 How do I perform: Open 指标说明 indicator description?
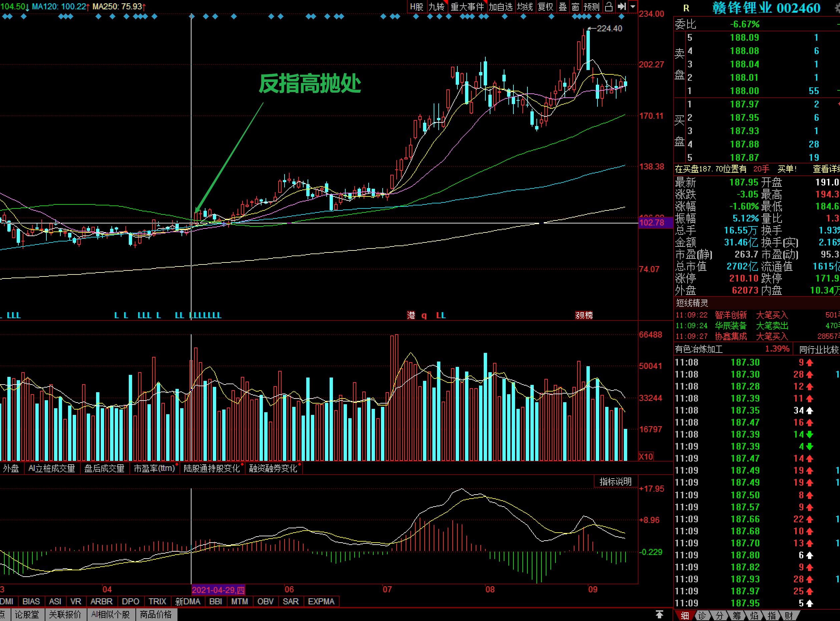click(x=615, y=482)
